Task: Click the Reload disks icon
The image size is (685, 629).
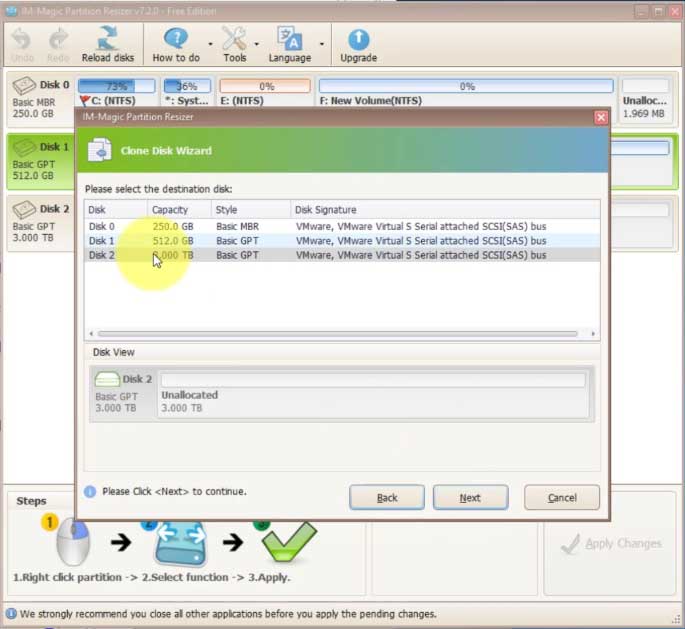Action: coord(107,38)
